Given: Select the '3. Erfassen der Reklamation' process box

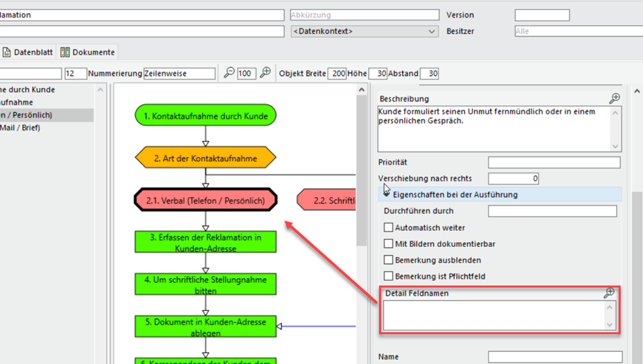Looking at the screenshot, I should [x=206, y=243].
